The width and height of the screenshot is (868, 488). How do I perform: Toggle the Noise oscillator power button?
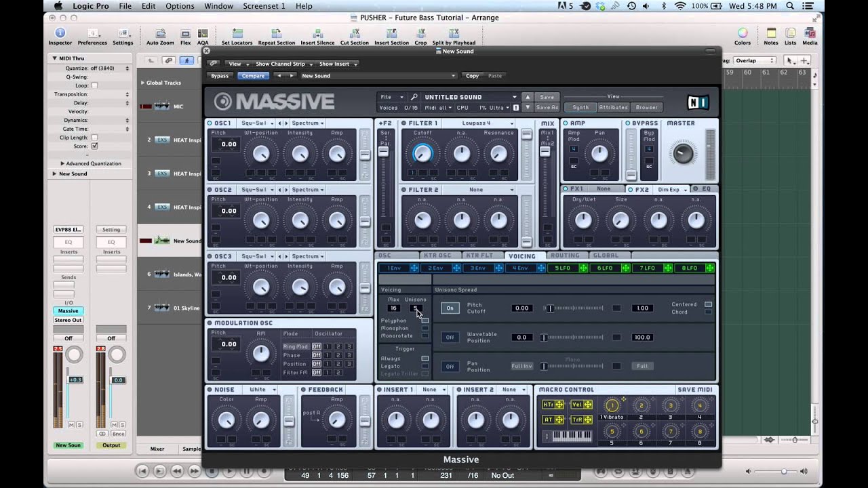(x=210, y=390)
